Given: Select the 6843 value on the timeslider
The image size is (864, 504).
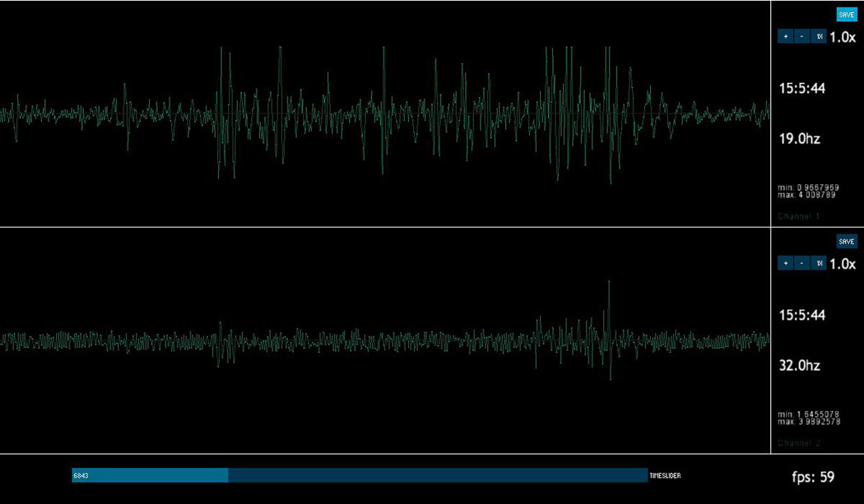Looking at the screenshot, I should coord(82,475).
